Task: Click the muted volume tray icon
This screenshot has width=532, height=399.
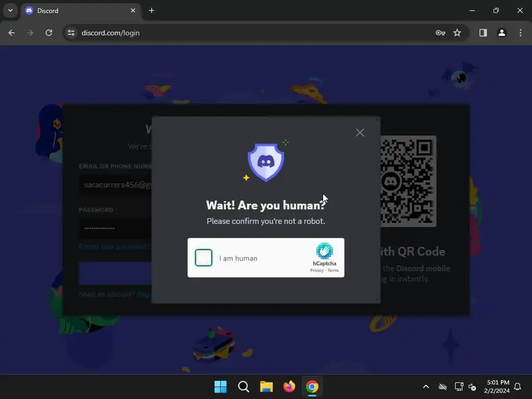Action: coord(472,387)
